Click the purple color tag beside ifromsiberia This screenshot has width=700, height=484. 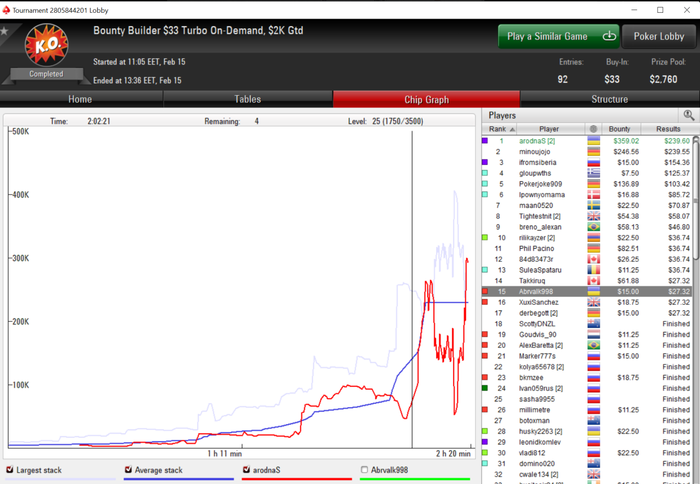click(485, 162)
